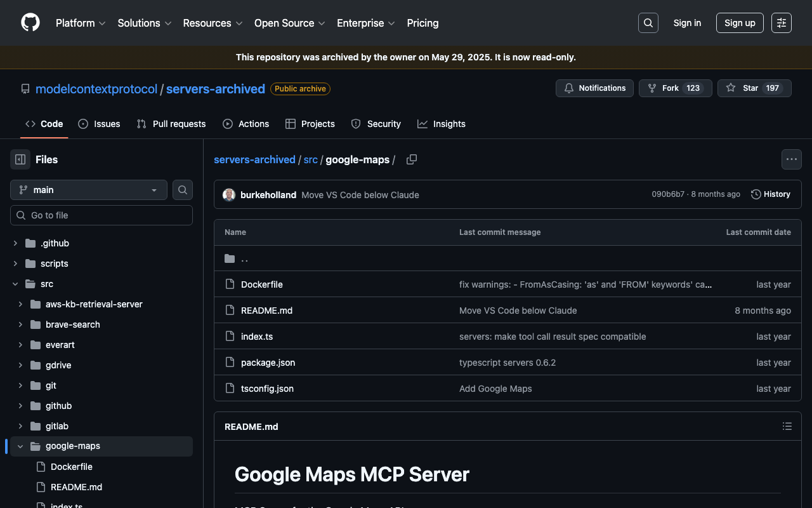Open the Pull requests tab
The image size is (812, 508).
point(171,124)
